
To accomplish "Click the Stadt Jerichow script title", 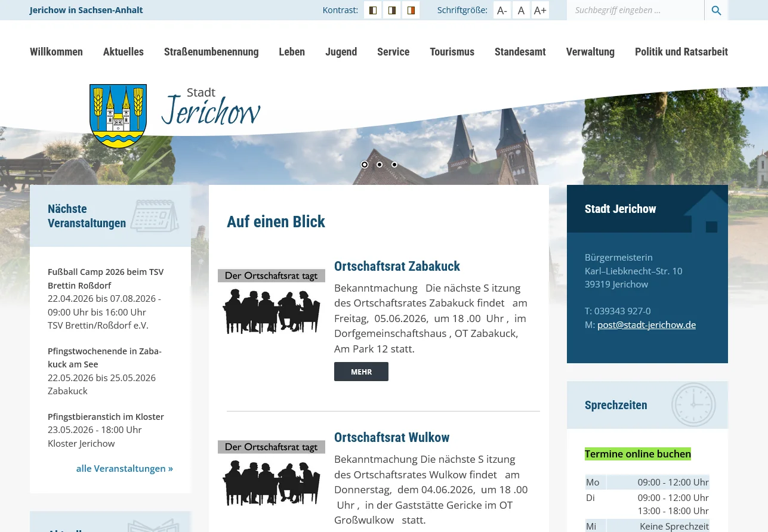I will 211,106.
